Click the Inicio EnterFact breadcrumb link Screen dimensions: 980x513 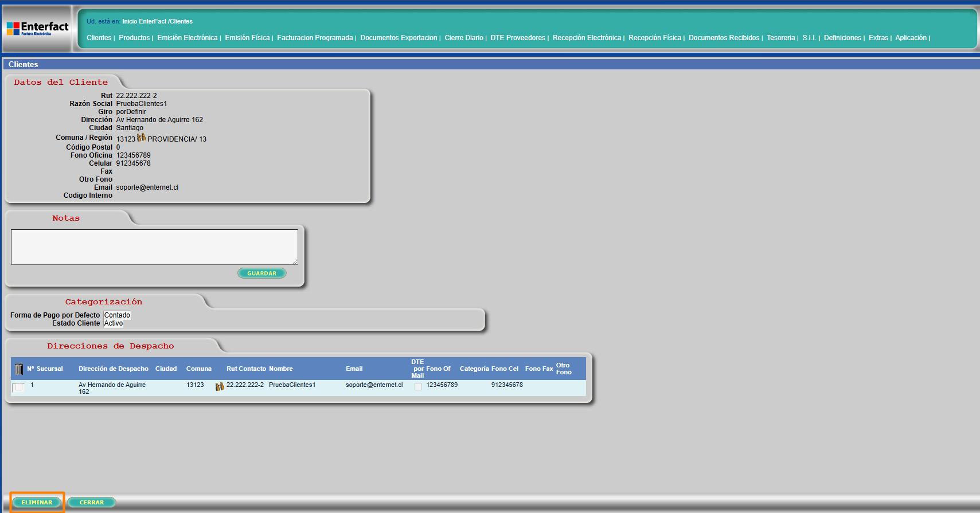point(144,21)
